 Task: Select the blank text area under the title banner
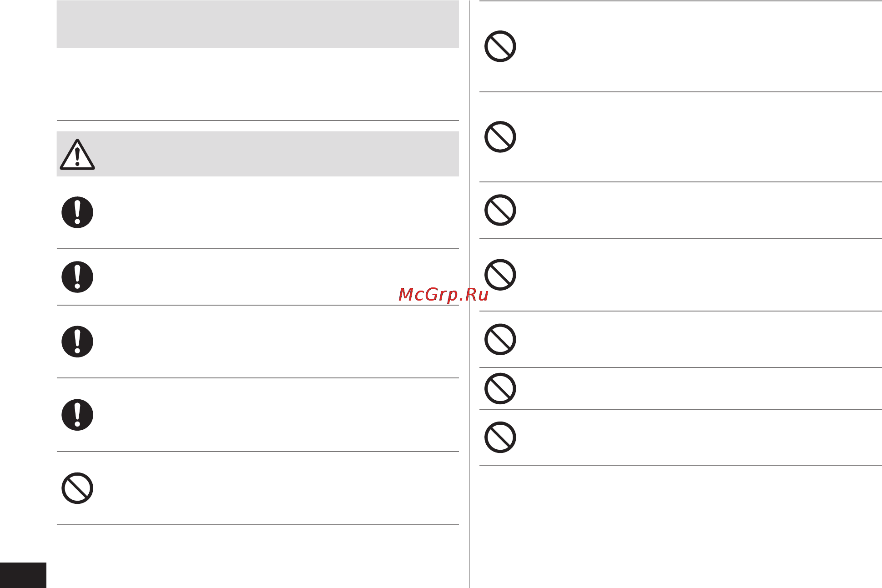(x=258, y=84)
